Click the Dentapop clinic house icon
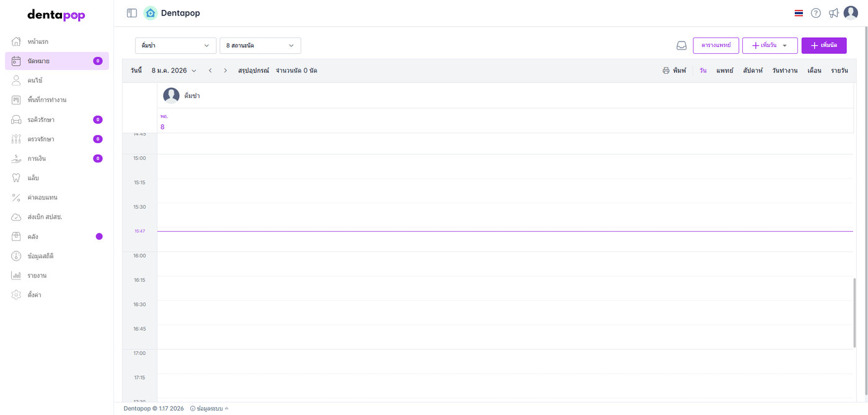Screen dimensions: 868x415 point(150,13)
